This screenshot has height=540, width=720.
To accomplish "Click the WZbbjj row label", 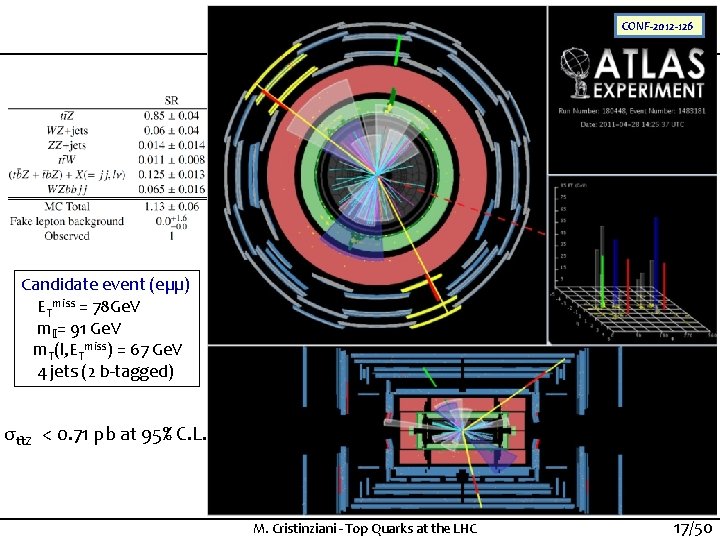I will pos(67,189).
